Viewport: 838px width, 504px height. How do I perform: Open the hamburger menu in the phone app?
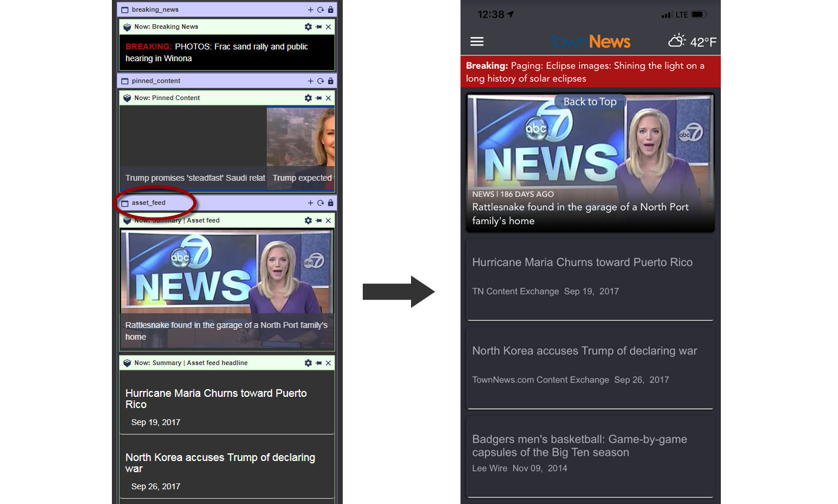pos(477,41)
